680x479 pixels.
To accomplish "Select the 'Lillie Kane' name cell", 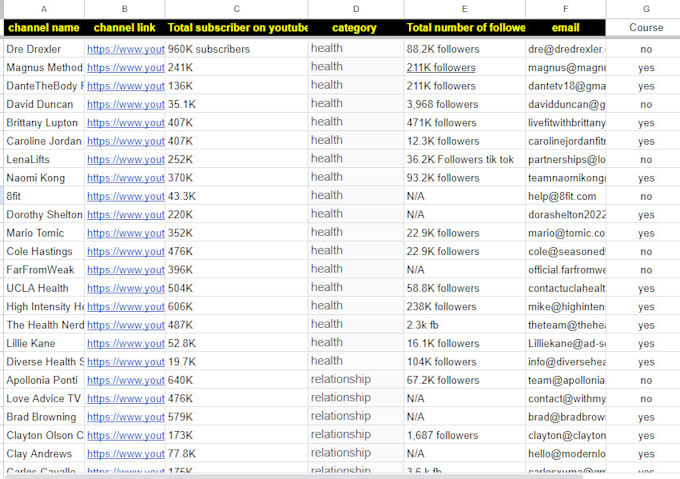I will click(x=44, y=343).
